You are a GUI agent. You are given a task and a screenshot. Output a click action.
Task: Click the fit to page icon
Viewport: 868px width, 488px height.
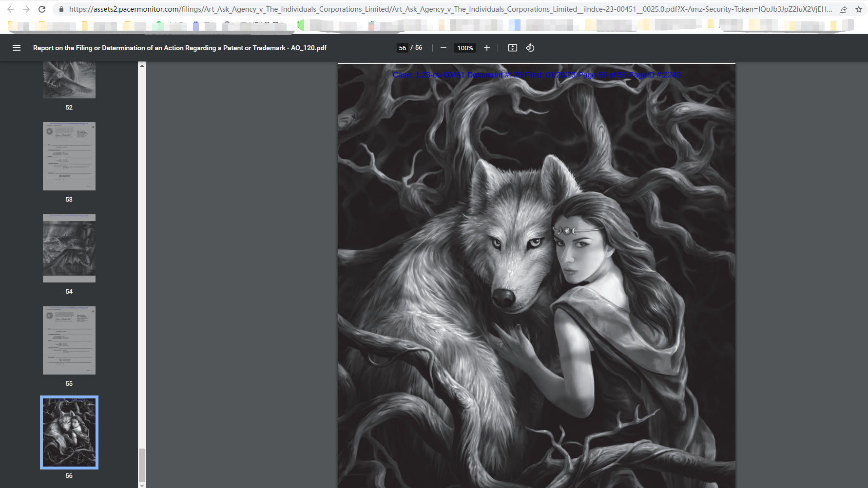[x=512, y=48]
